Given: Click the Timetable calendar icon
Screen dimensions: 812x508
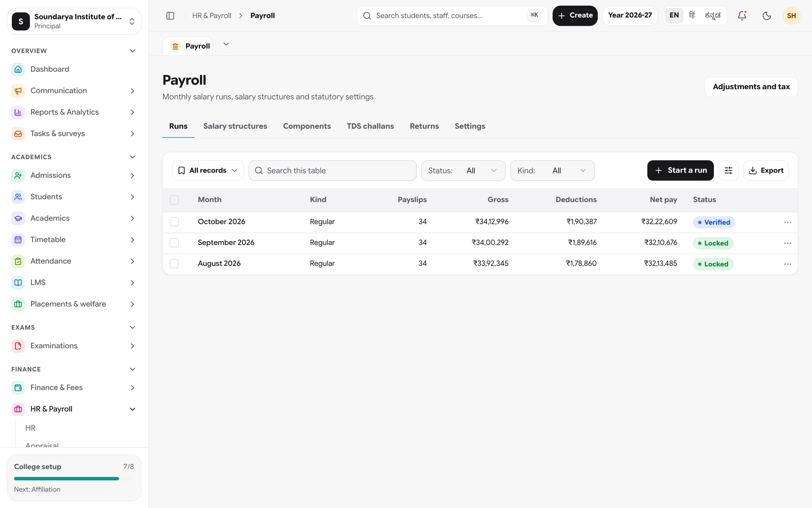Looking at the screenshot, I should click(x=18, y=240).
